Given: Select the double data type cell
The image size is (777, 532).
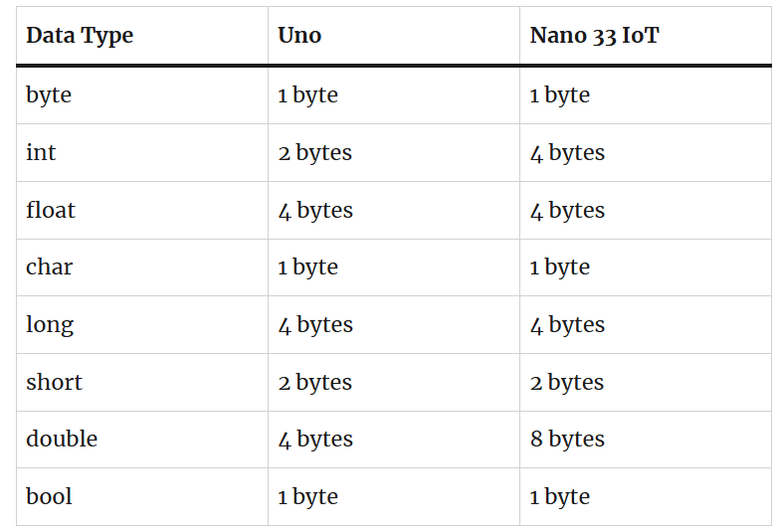Looking at the screenshot, I should click(62, 439).
